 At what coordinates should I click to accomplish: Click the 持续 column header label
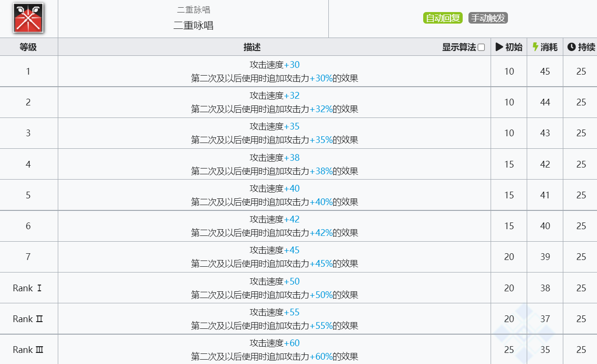(586, 47)
